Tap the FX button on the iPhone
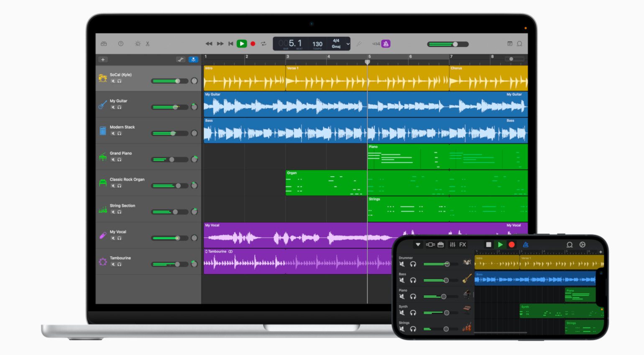 [x=463, y=245]
